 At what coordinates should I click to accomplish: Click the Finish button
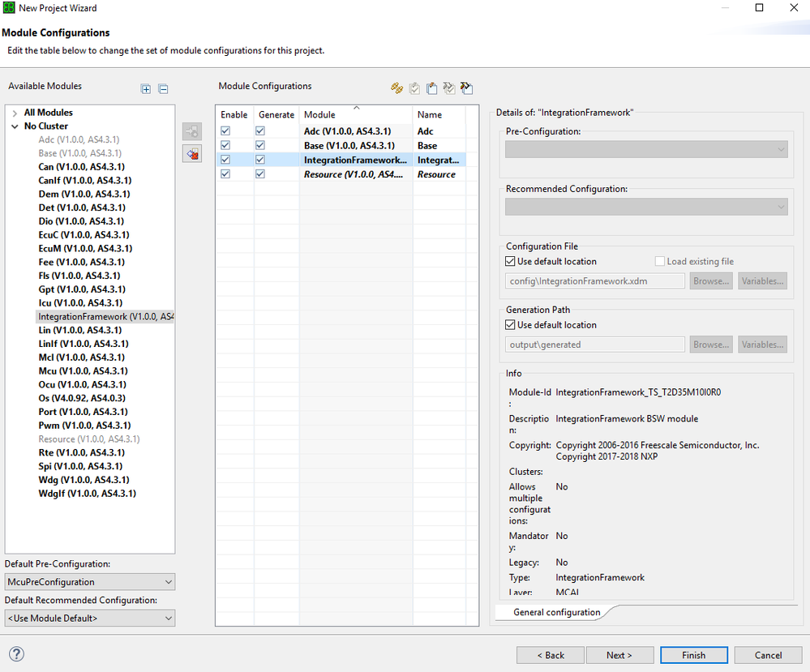pyautogui.click(x=694, y=655)
